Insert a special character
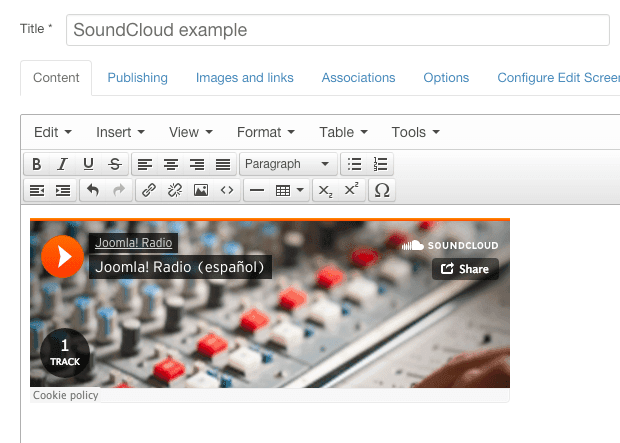 [x=382, y=190]
